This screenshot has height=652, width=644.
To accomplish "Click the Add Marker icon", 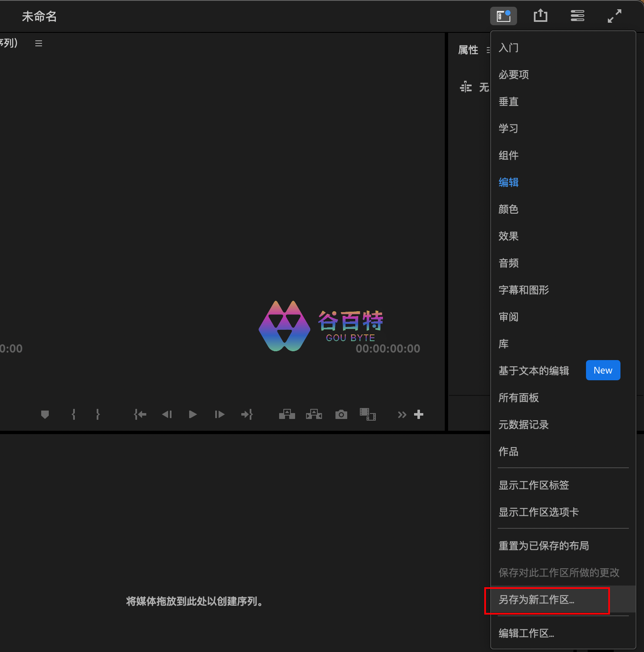I will tap(45, 415).
